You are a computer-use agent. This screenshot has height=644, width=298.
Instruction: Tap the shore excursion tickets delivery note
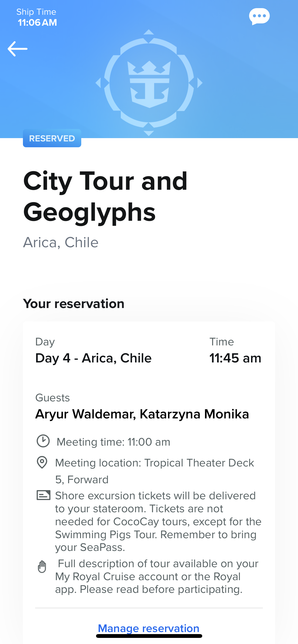[x=158, y=521]
